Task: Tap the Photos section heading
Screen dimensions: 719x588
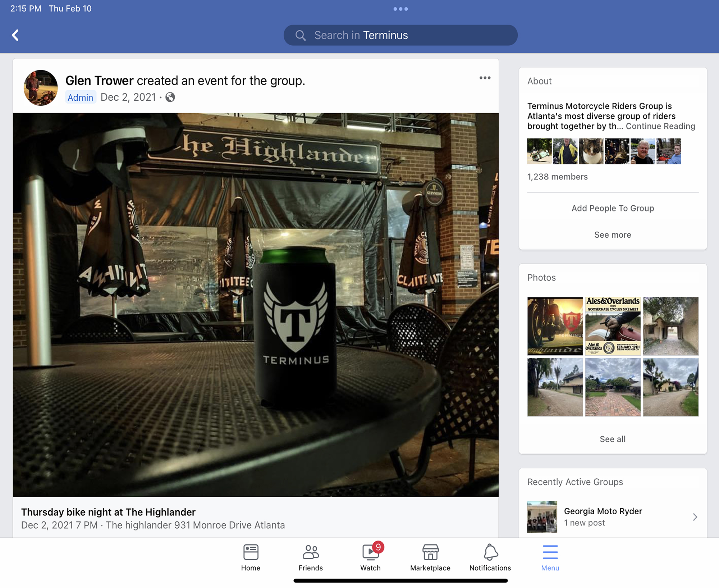Action: coord(541,278)
